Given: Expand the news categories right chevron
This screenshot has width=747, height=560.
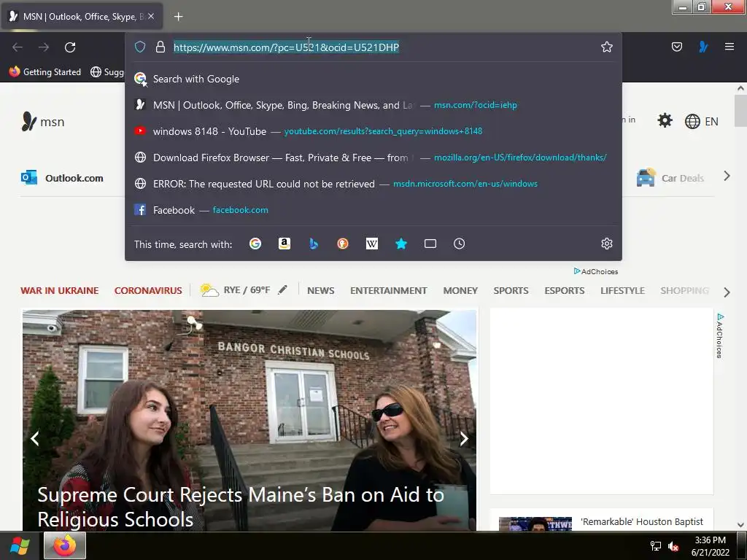Looking at the screenshot, I should [727, 292].
